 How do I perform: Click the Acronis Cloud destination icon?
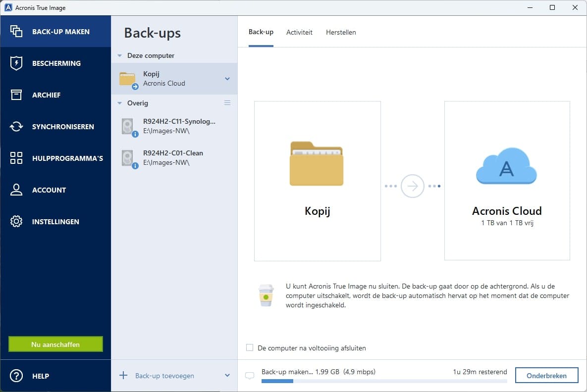(x=507, y=165)
